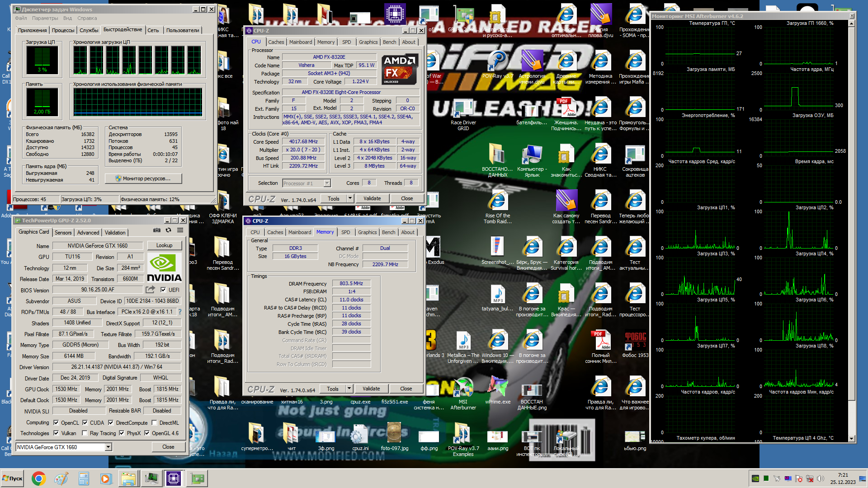Click Afterburner monitoring scrollbar down arrow
Screen dimensions: 868x488
[851, 438]
